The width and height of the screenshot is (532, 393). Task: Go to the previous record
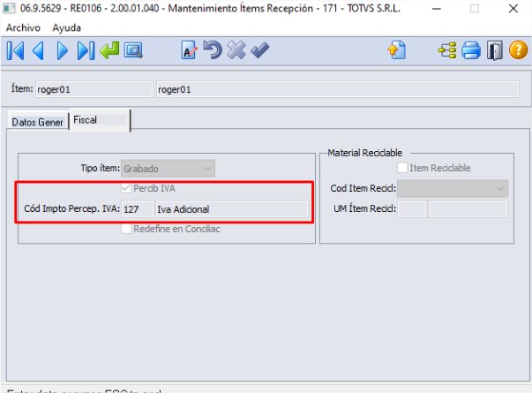coord(38,50)
